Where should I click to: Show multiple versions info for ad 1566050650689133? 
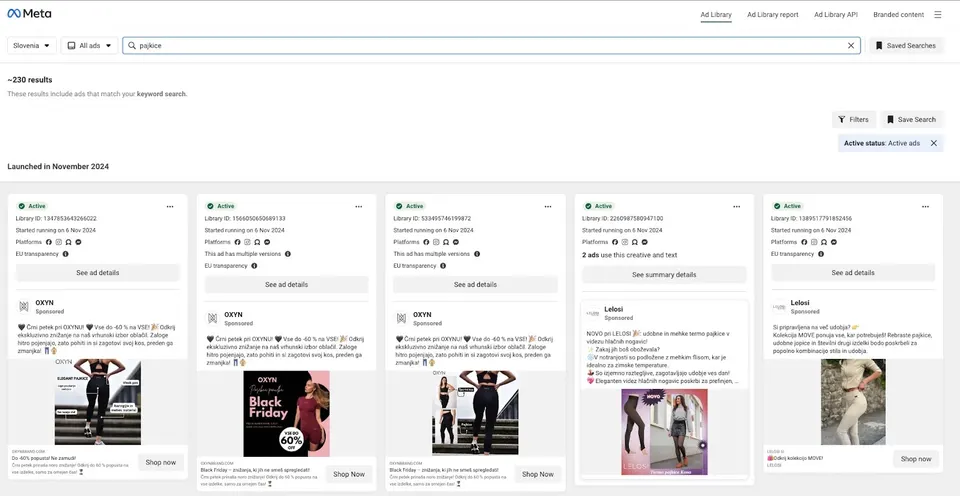[288, 254]
